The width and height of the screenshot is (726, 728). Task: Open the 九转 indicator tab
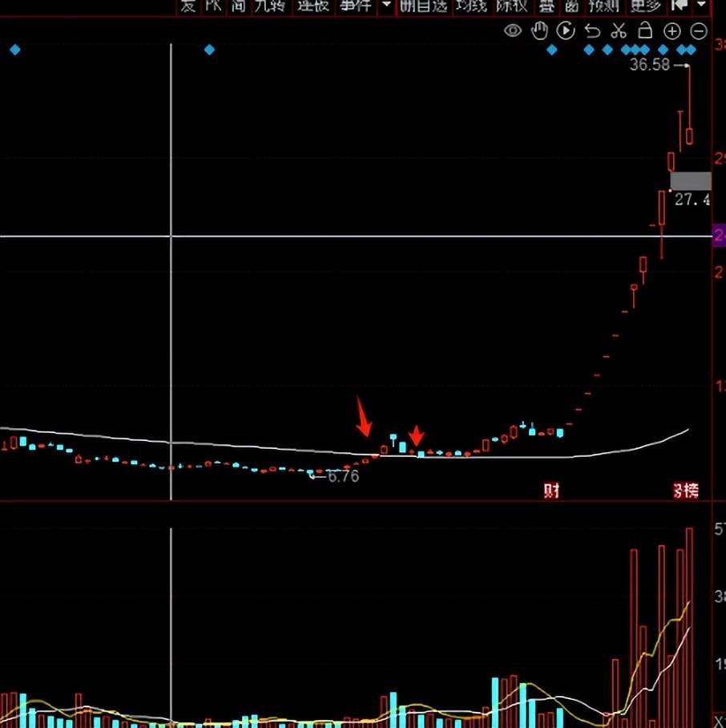point(269,6)
